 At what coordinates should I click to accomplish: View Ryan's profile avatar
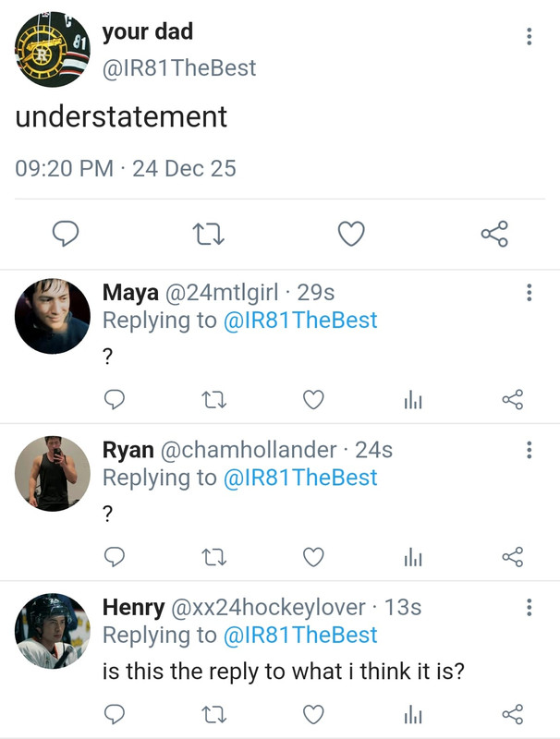click(53, 473)
